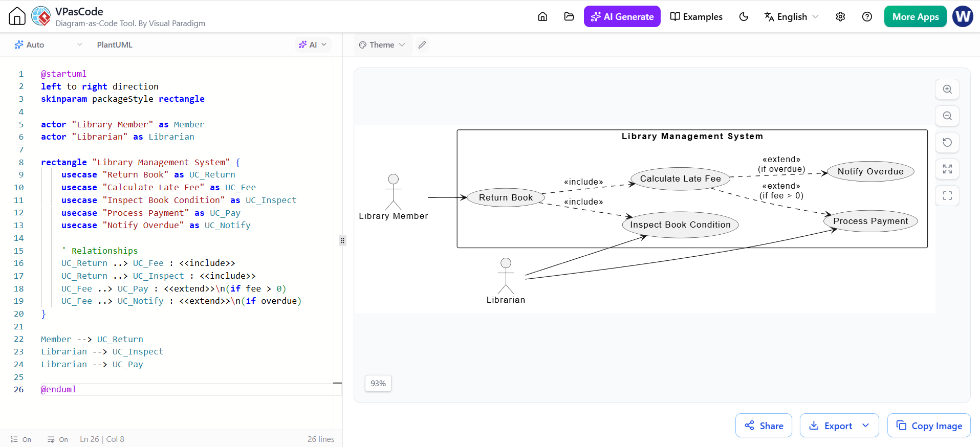The width and height of the screenshot is (980, 447).
Task: Select the Return Book use case
Action: [x=506, y=197]
